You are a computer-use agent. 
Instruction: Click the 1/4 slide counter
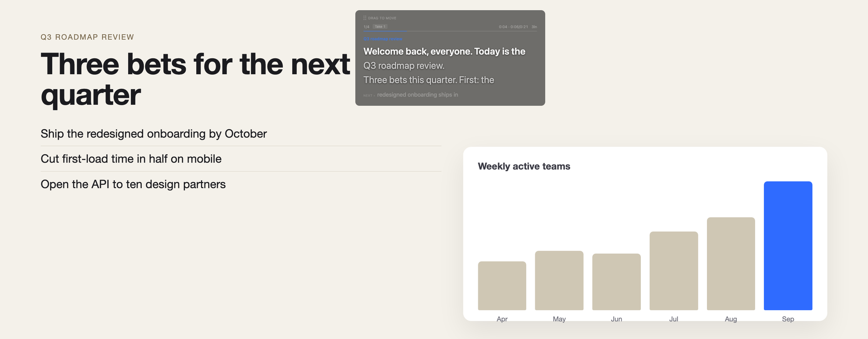366,27
